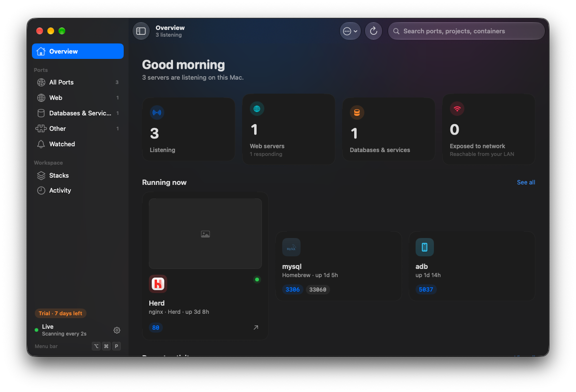576x392 pixels.
Task: Click the Menu bar shortcut label
Action: coord(46,346)
